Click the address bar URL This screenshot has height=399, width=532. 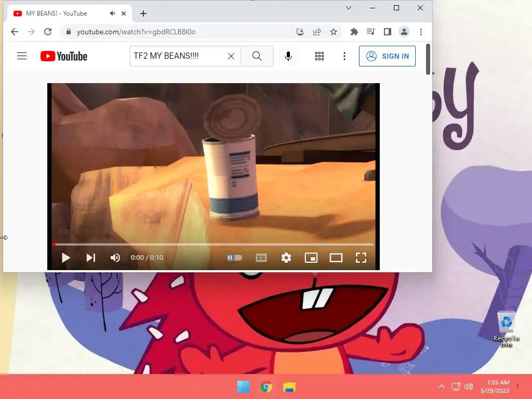136,32
